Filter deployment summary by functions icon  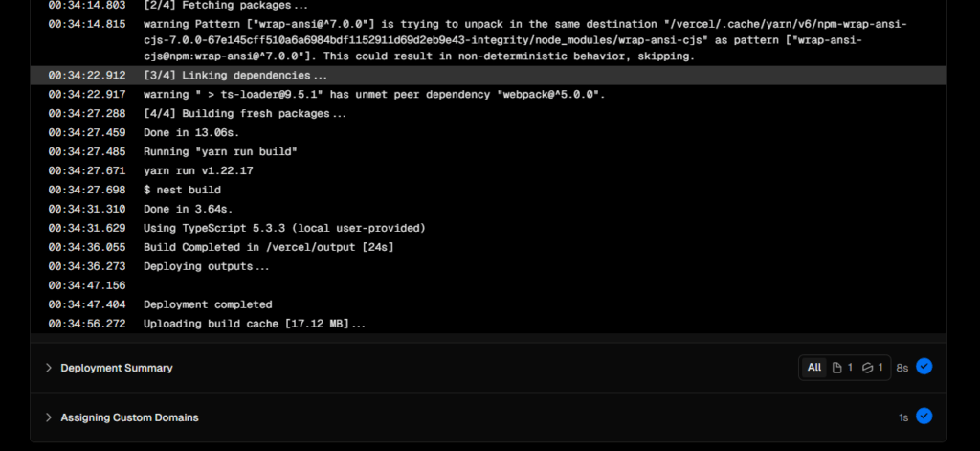click(872, 368)
